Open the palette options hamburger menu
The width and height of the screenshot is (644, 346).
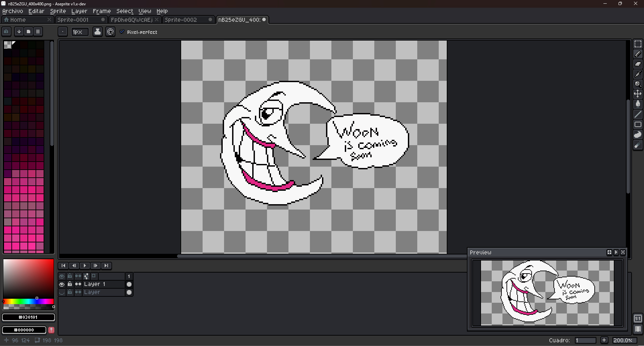pyautogui.click(x=38, y=32)
